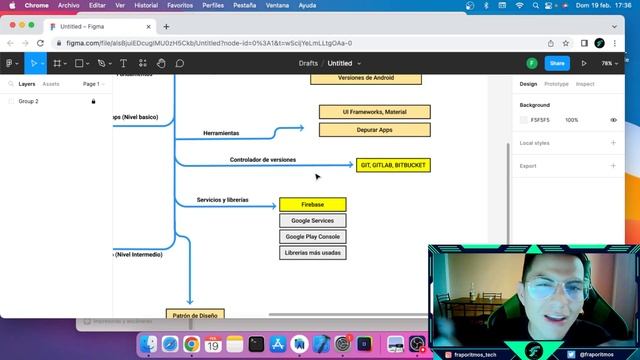Image resolution: width=640 pixels, height=360 pixels.
Task: Select the Pen tool
Action: tap(102, 63)
